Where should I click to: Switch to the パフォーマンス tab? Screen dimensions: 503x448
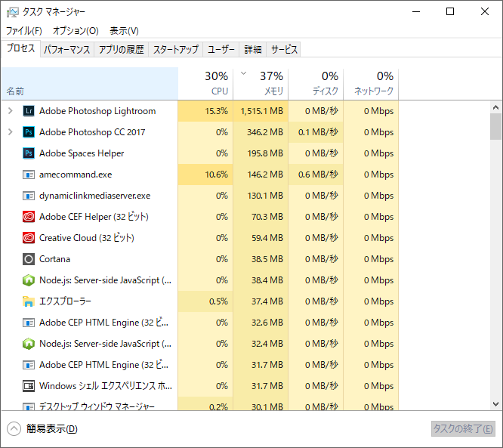coord(67,49)
